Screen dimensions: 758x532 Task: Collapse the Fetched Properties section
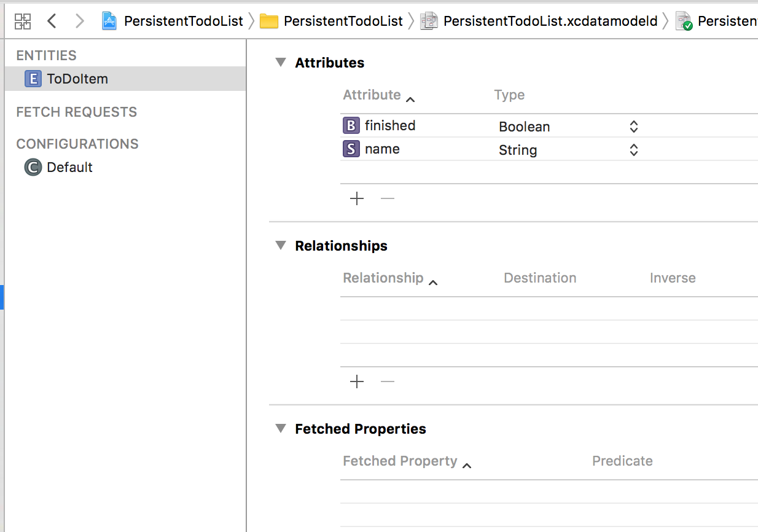[281, 429]
